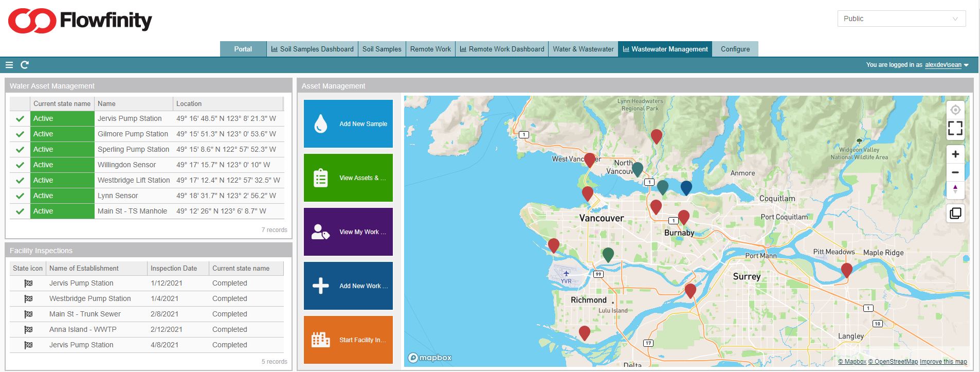Toggle fullscreen map view
980x372 pixels.
(x=955, y=128)
